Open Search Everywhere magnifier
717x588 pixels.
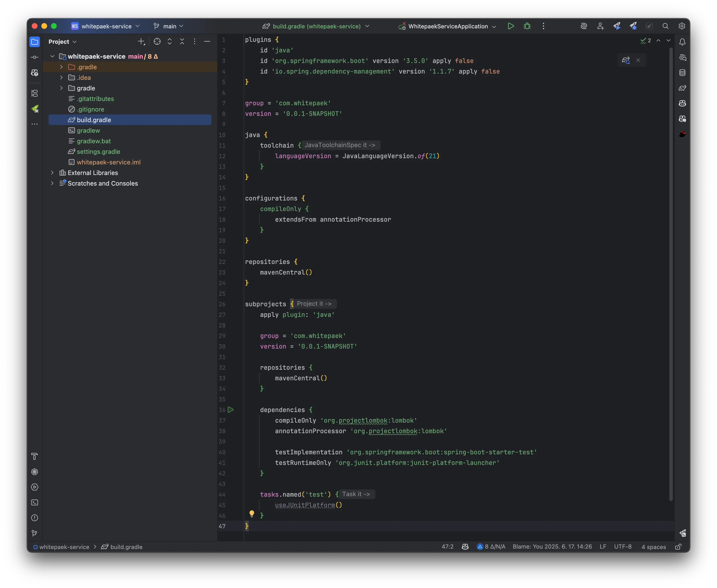pyautogui.click(x=665, y=26)
